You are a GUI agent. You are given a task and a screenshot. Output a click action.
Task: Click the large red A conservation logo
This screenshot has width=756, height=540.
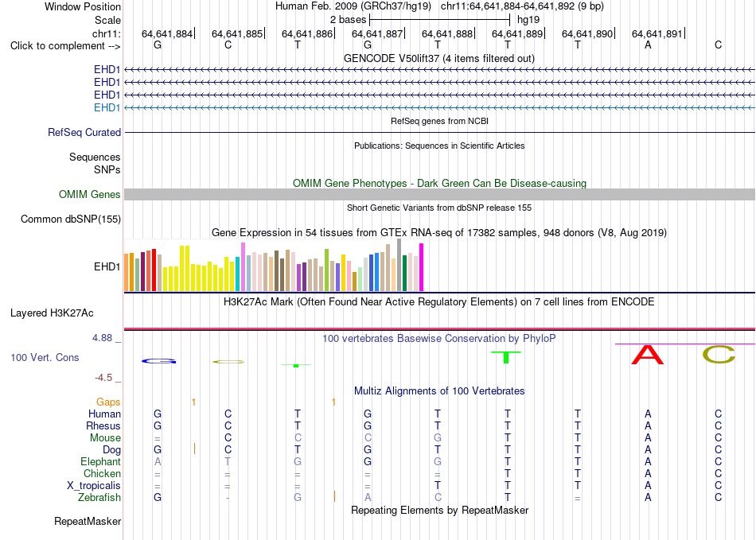pyautogui.click(x=648, y=355)
